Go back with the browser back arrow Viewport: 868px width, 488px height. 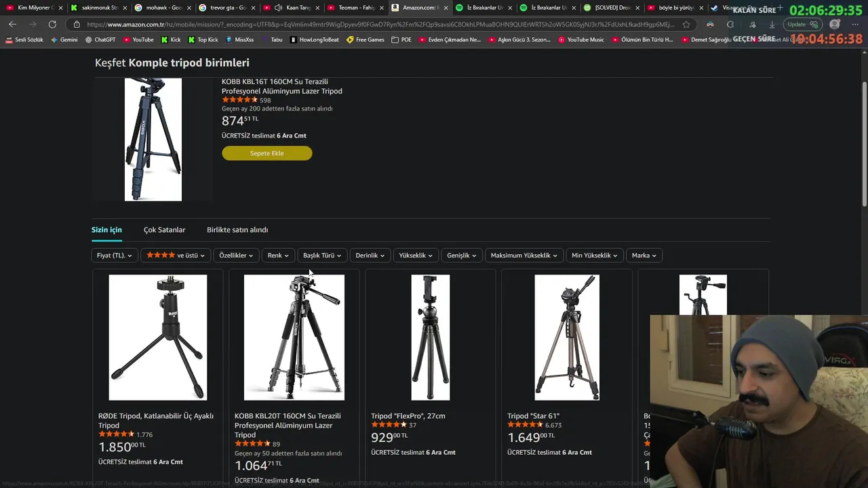pyautogui.click(x=12, y=24)
